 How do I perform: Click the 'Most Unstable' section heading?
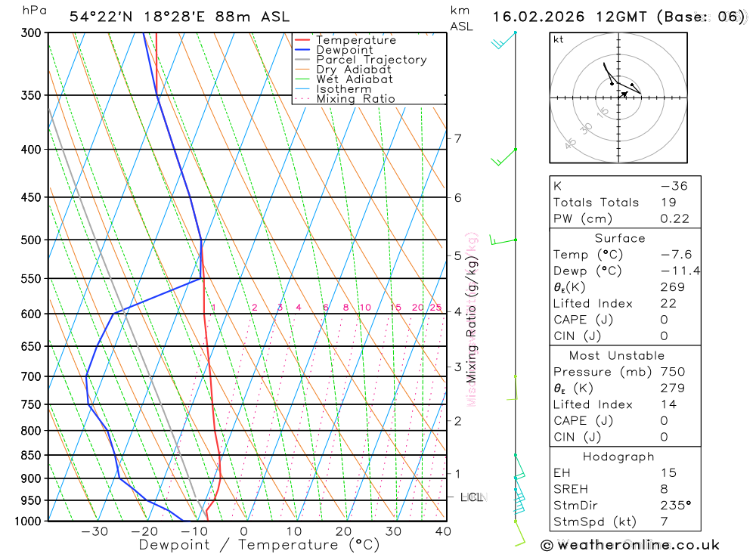point(617,356)
